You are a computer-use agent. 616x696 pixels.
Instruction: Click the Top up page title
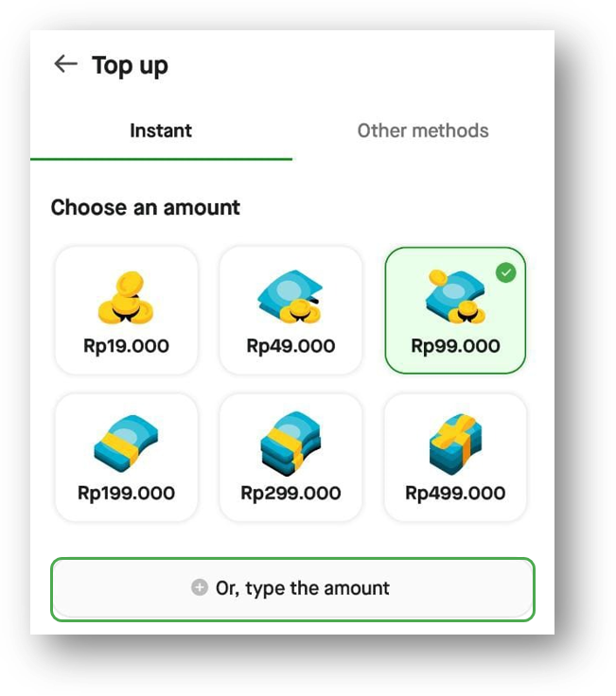[x=130, y=65]
